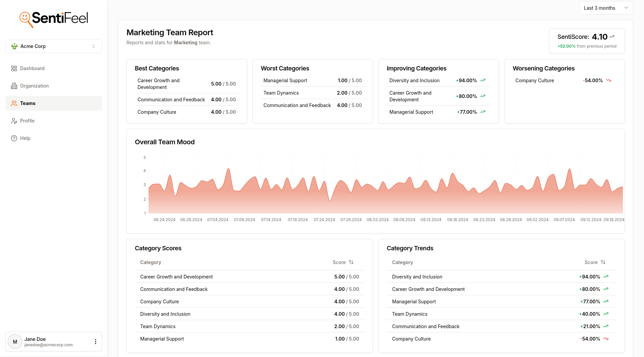Click the Communication and Feedback trend icon in Category Trends
644x357 pixels.
tap(606, 326)
